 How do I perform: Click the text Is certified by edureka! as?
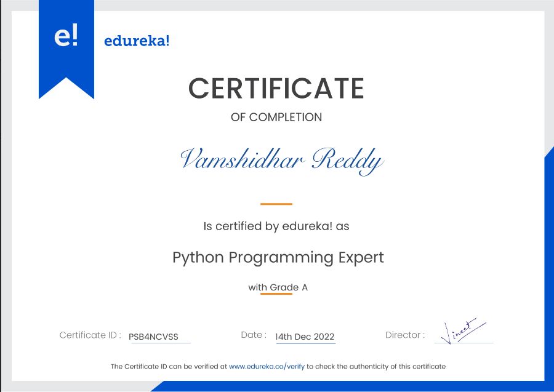tap(276, 226)
